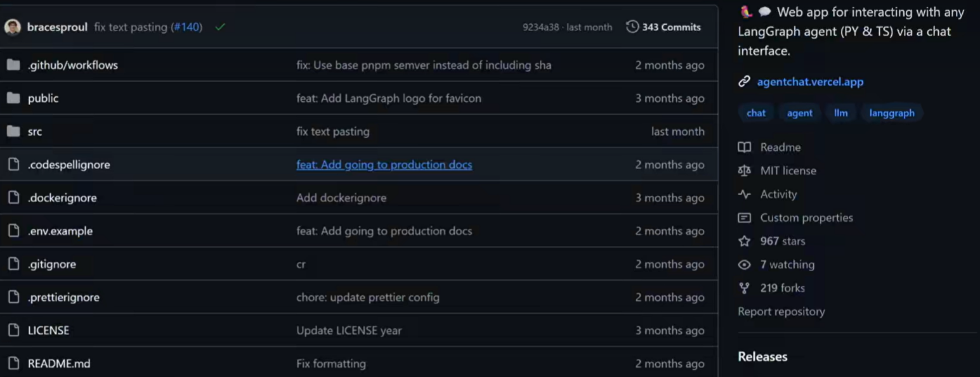Click the stars icon in sidebar
This screenshot has height=377, width=980.
click(x=744, y=241)
